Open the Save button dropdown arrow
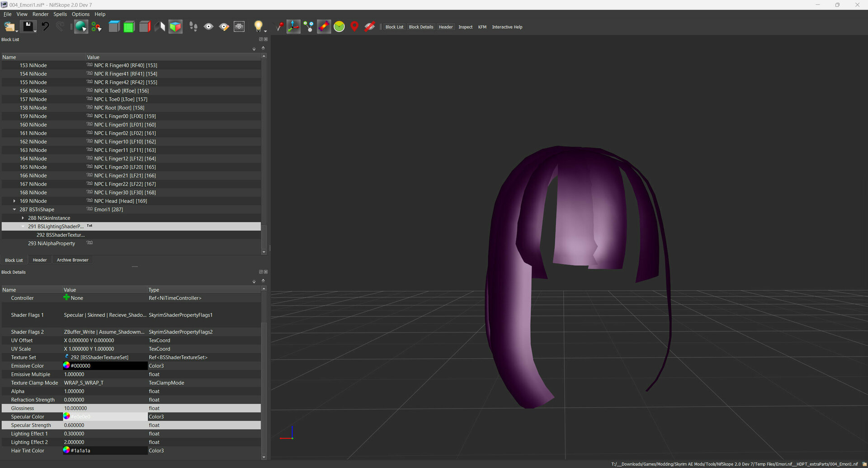868x468 pixels. (36, 31)
